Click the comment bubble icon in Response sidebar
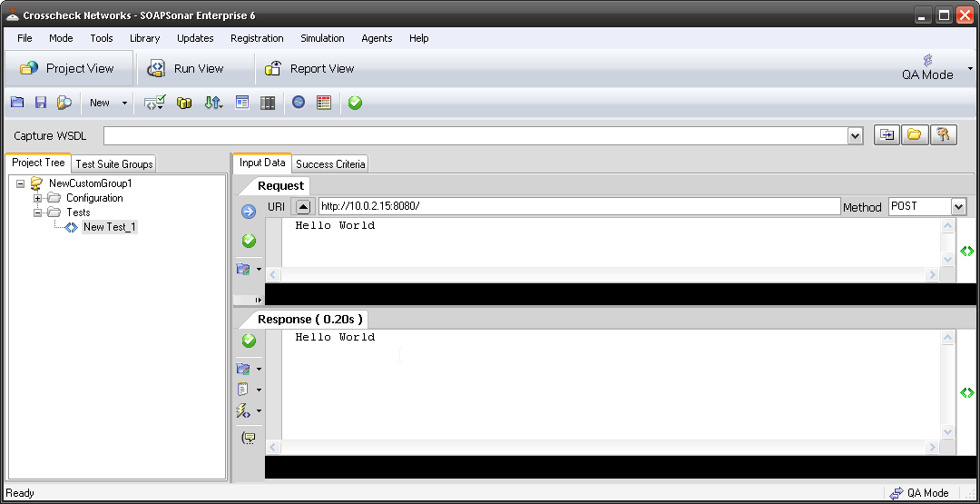Image resolution: width=980 pixels, height=504 pixels. click(x=248, y=438)
